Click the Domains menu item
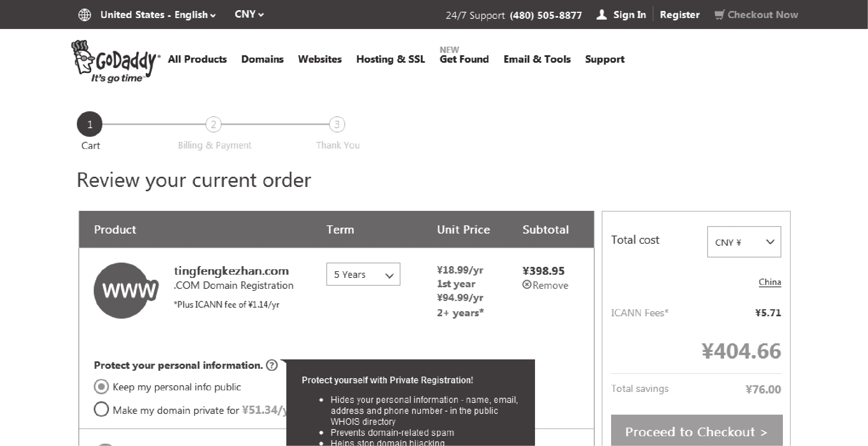868x446 pixels. point(263,59)
